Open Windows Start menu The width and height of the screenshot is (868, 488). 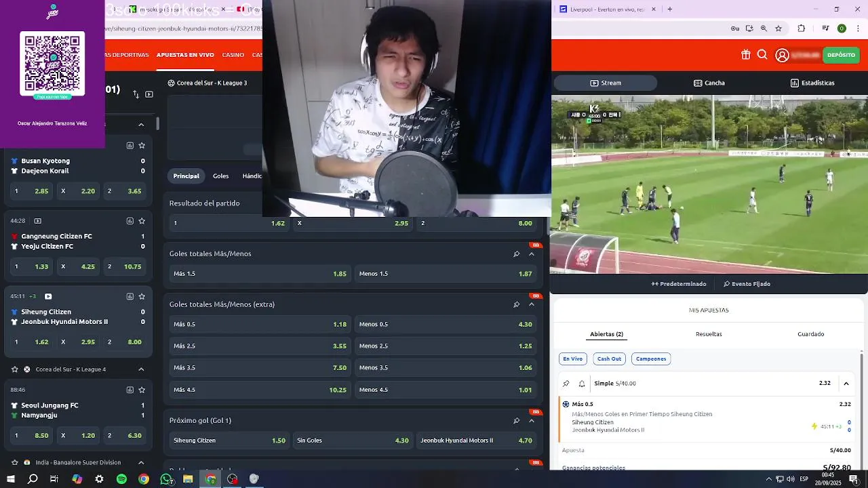pos(11,479)
